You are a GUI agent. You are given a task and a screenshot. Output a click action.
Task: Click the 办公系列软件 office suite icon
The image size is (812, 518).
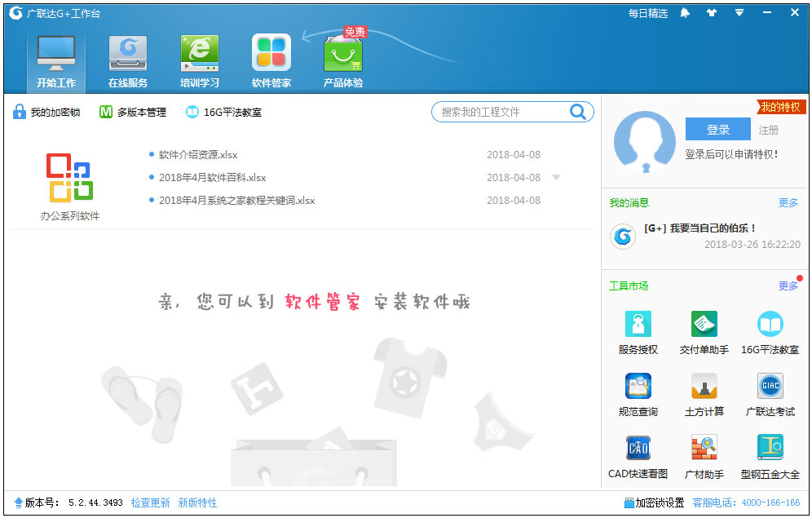point(69,179)
